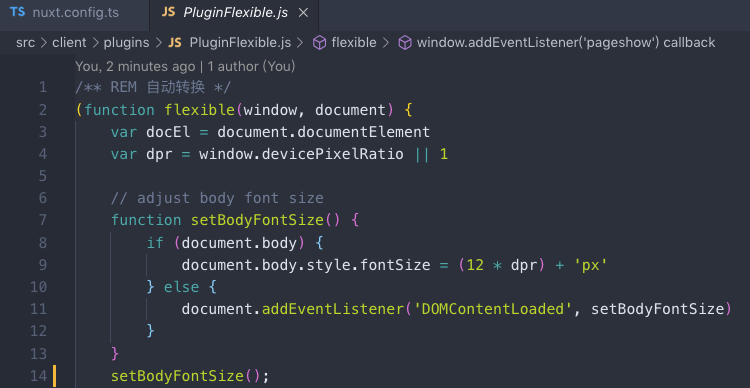Click the modified-line marker beside line 14
The height and width of the screenshot is (388, 750).
(55, 376)
